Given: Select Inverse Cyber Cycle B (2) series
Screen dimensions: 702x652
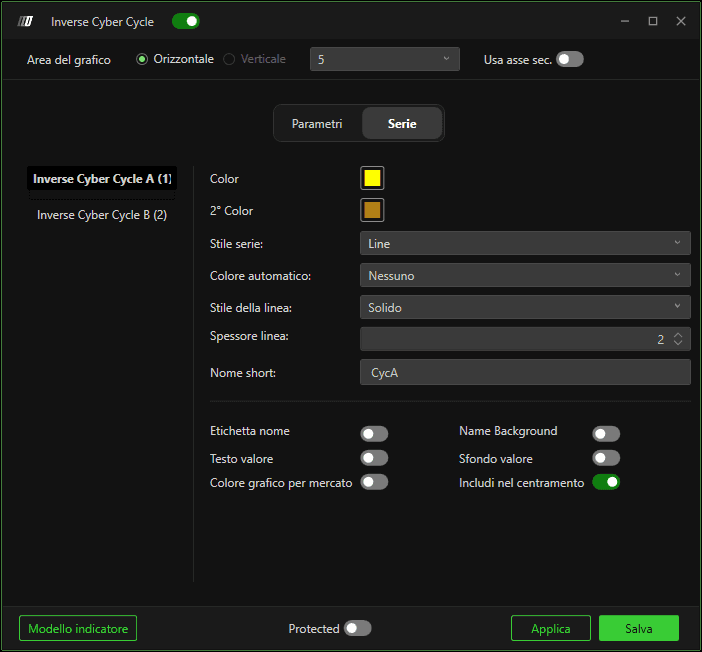Looking at the screenshot, I should point(102,215).
